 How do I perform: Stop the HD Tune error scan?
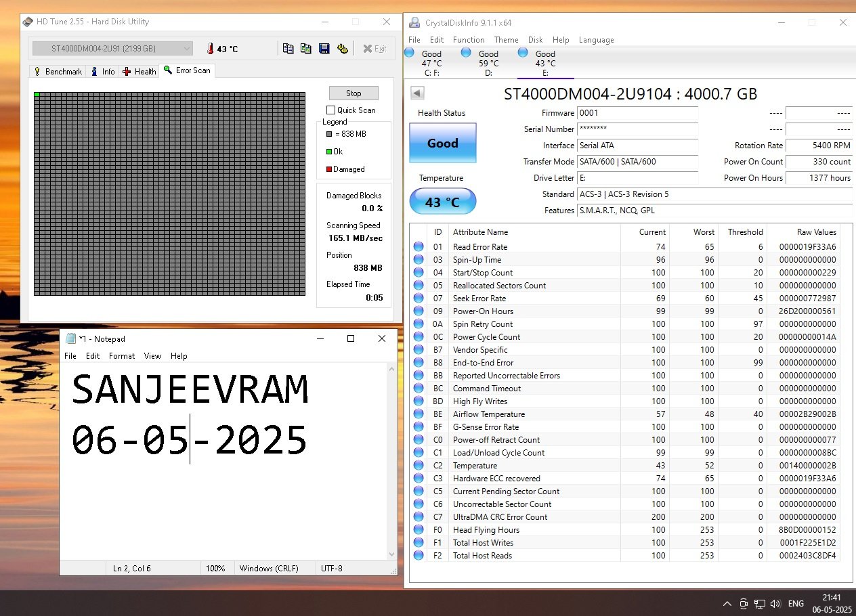[354, 93]
